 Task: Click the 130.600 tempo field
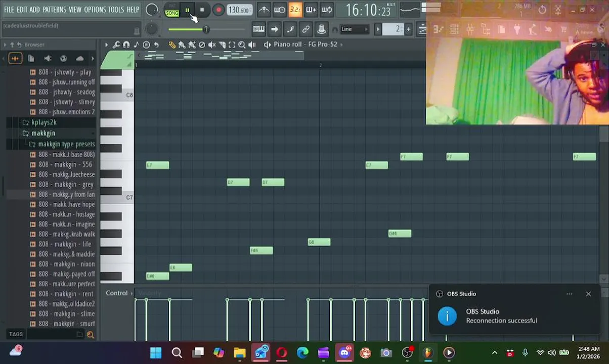239,10
